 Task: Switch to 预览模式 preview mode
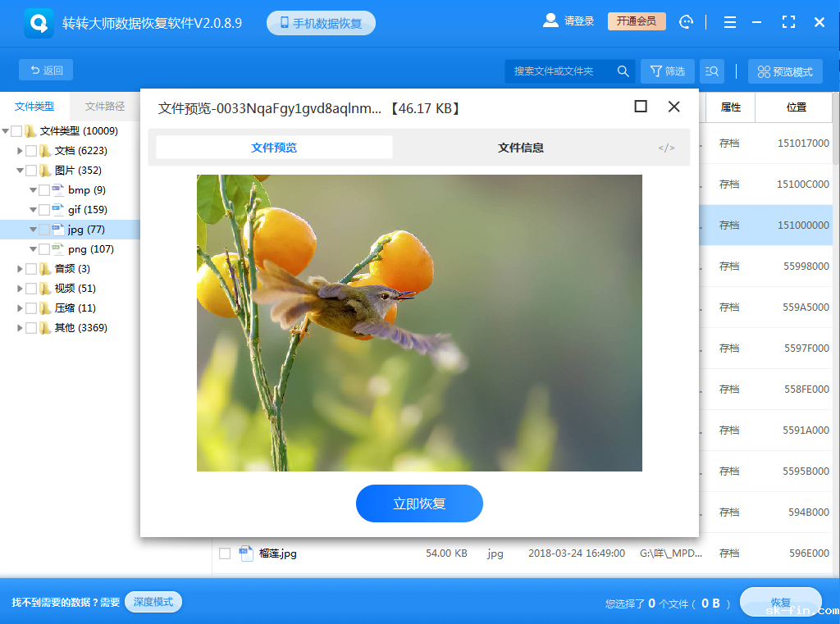tap(784, 71)
